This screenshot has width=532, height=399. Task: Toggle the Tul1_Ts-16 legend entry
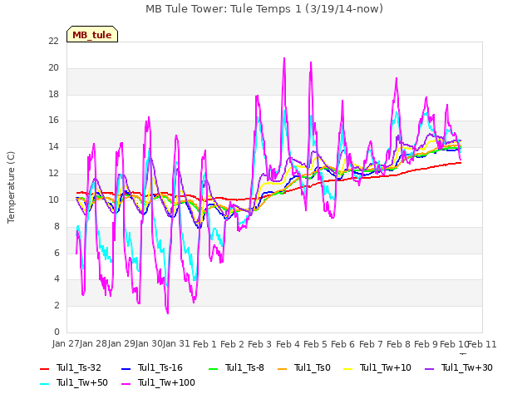(152, 367)
